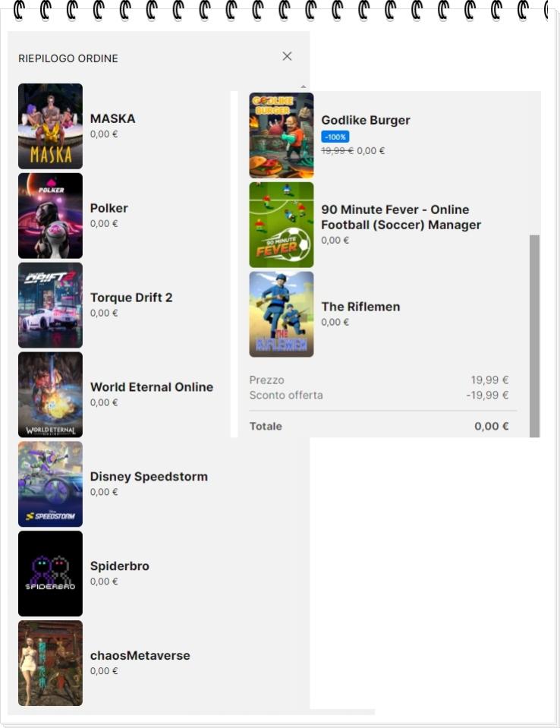Click the MASKA game cover thumbnail
560x728 pixels.
click(51, 126)
